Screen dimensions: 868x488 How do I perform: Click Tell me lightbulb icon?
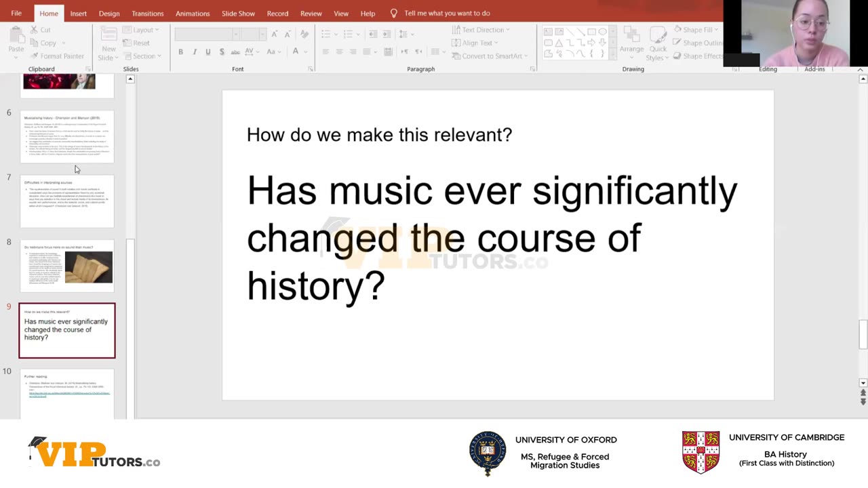pyautogui.click(x=394, y=13)
